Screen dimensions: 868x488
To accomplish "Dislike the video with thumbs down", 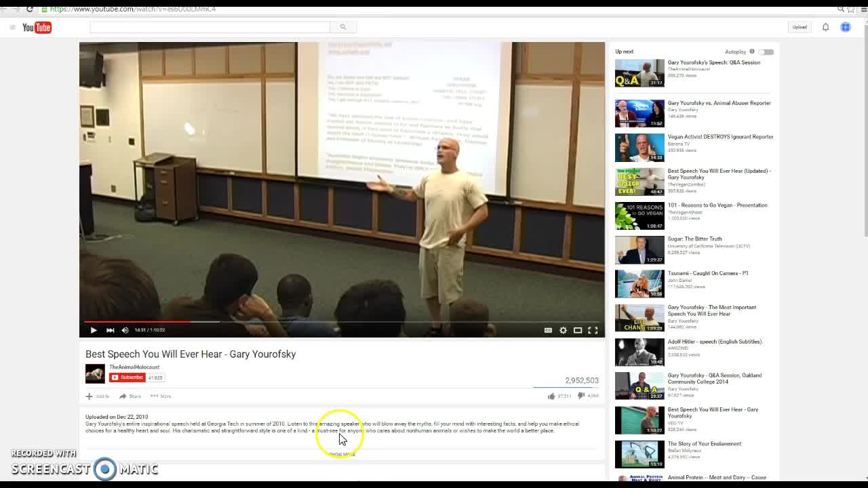I will click(x=580, y=396).
